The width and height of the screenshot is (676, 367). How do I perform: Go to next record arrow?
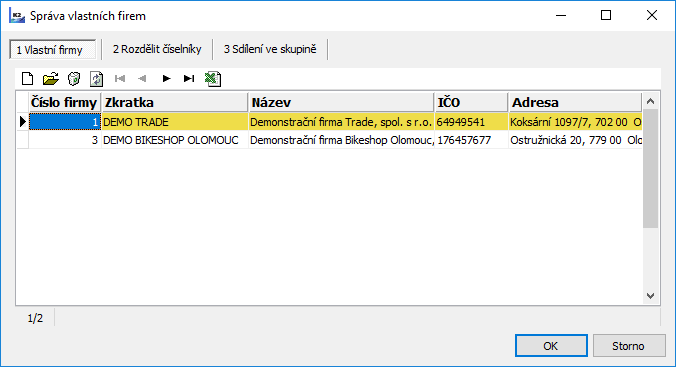[166, 78]
